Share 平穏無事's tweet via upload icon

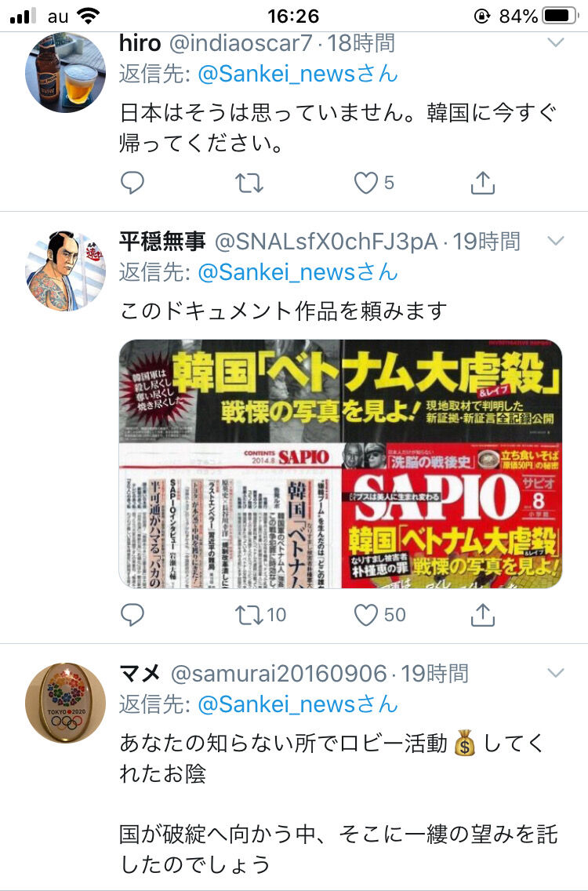coord(482,614)
